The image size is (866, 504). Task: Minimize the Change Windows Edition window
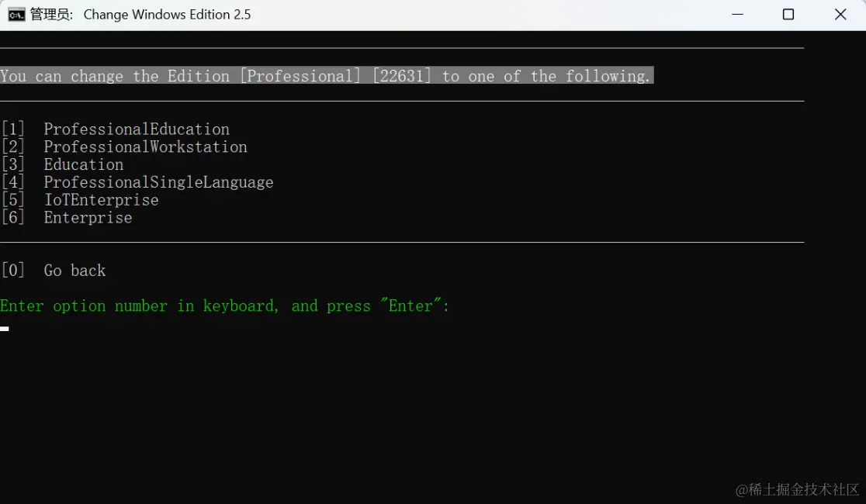(737, 15)
